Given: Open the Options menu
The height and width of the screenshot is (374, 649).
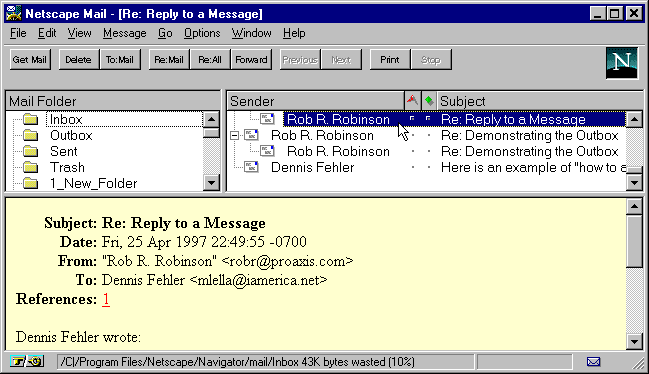Looking at the screenshot, I should (202, 33).
